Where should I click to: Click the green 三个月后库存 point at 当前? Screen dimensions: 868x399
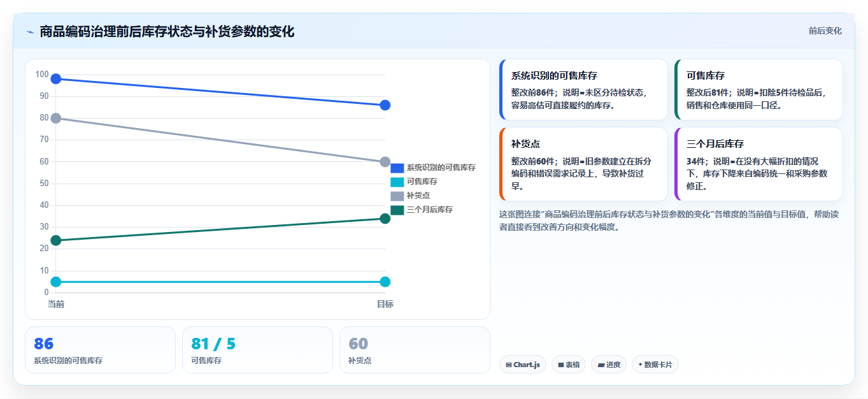(56, 240)
